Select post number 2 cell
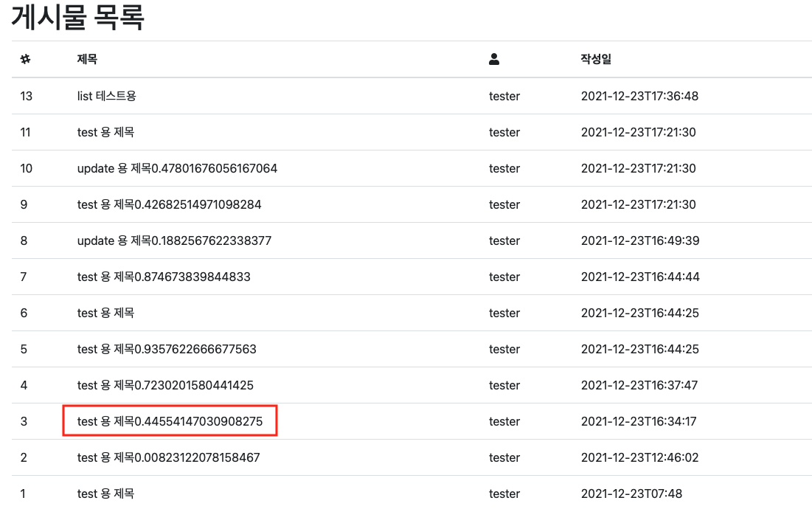 tap(24, 458)
